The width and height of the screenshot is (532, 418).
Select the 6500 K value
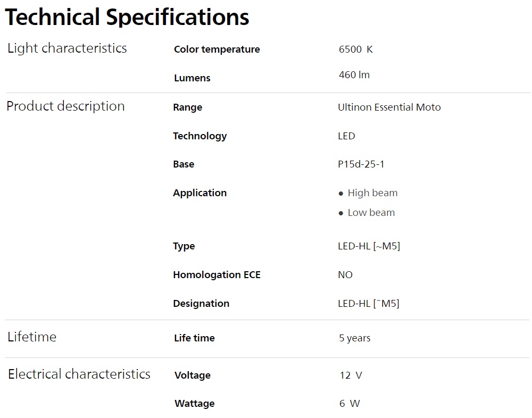[355, 49]
